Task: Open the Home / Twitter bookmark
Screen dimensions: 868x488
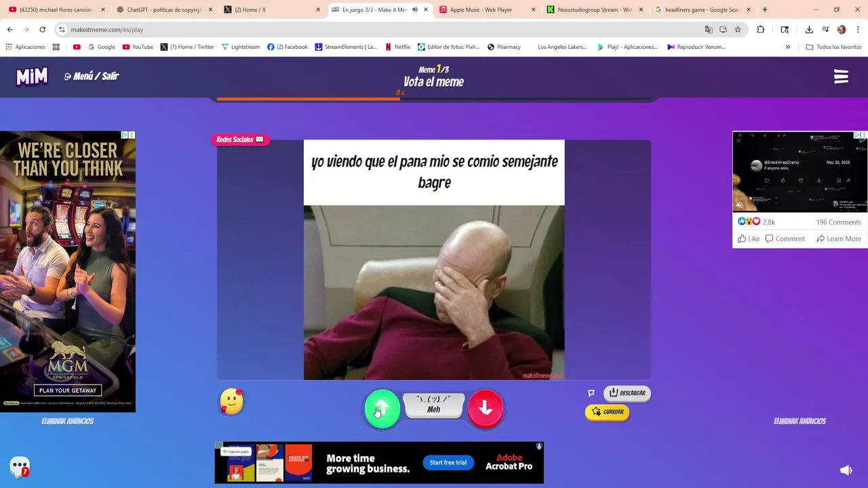Action: coord(187,47)
